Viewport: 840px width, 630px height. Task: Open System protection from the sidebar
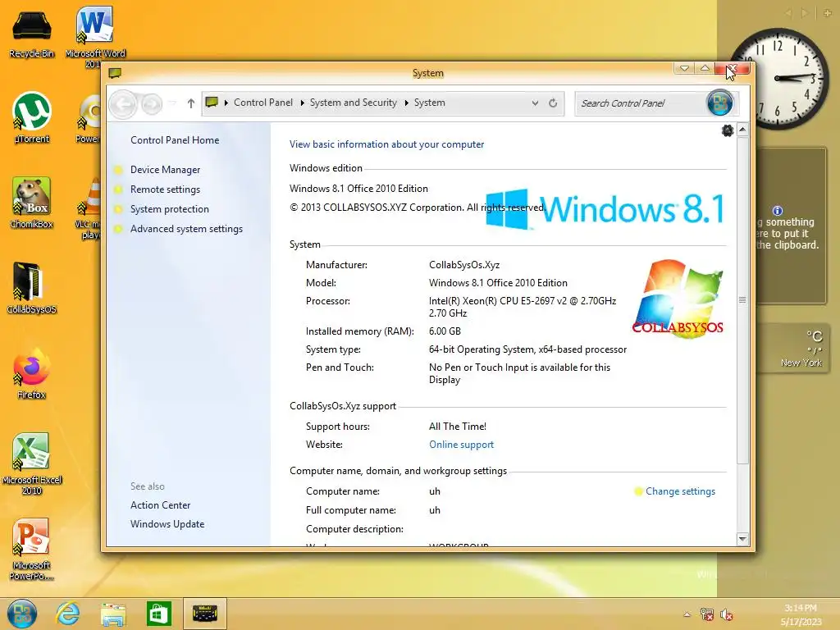[x=169, y=209]
